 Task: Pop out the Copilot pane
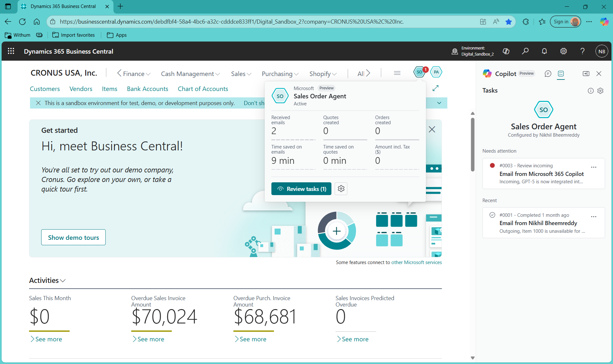click(x=586, y=73)
